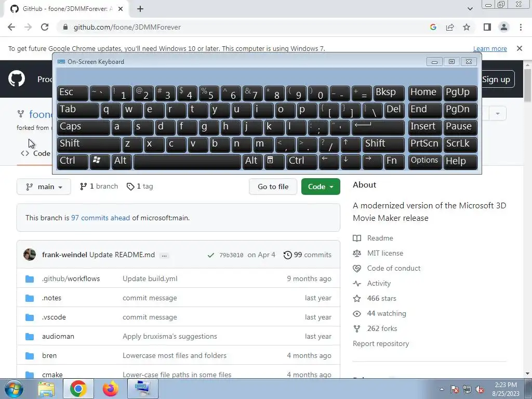
Task: Expand the commit message ellipsis
Action: 164,256
